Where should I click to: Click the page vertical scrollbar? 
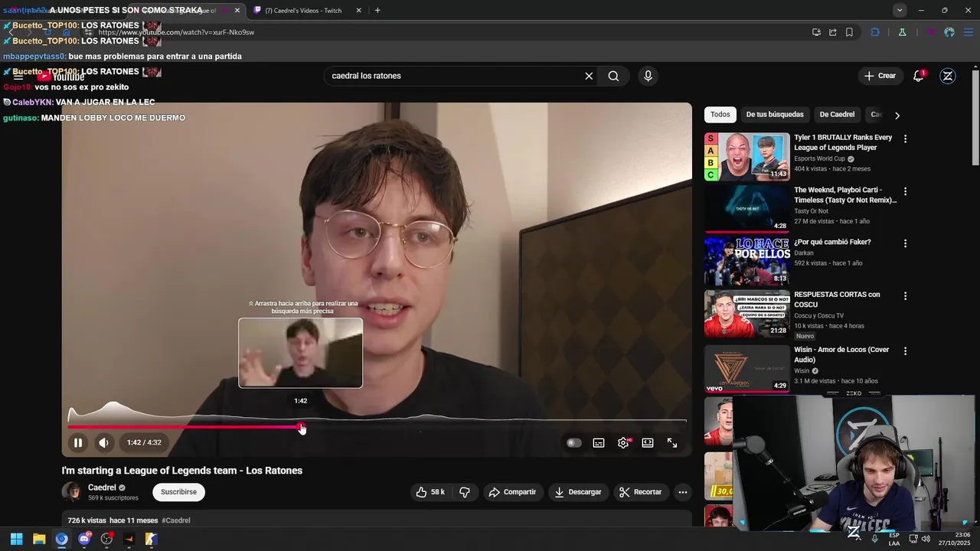(975, 116)
